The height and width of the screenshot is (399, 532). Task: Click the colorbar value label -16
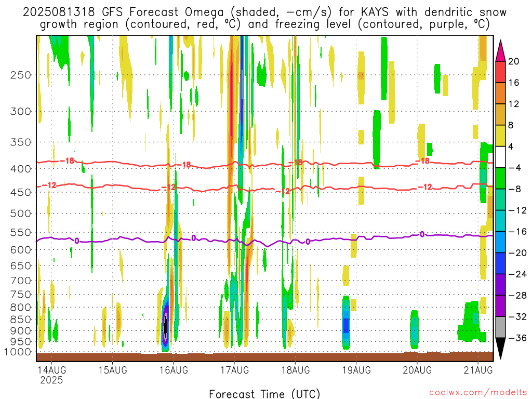click(517, 232)
